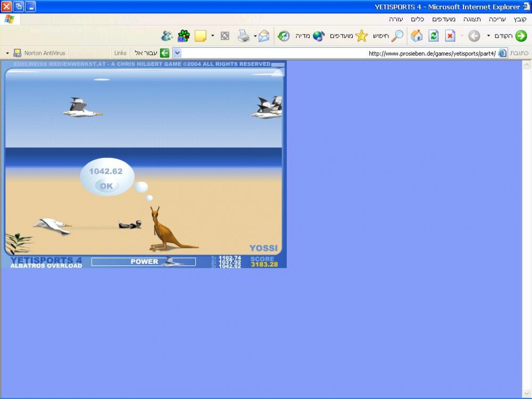Open dropdown arrow next to the yellow note

(213, 36)
